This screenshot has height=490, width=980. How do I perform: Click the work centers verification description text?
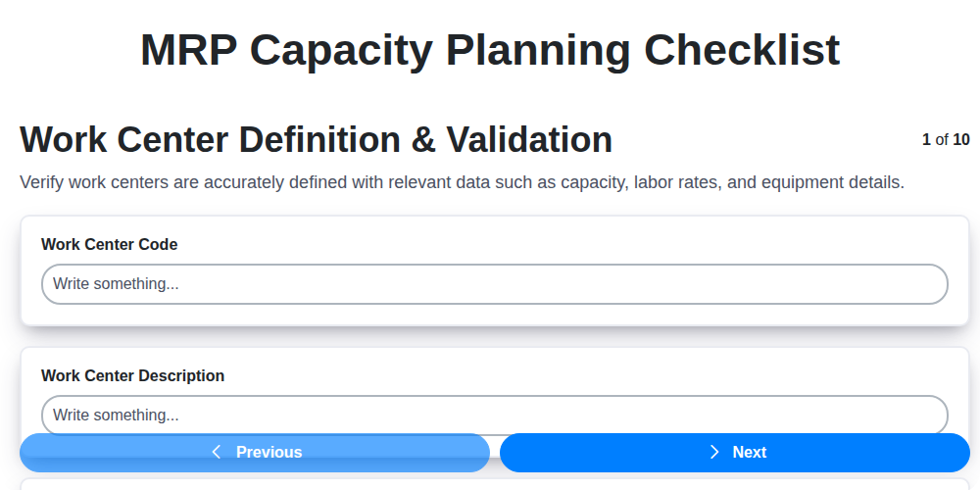pyautogui.click(x=462, y=182)
